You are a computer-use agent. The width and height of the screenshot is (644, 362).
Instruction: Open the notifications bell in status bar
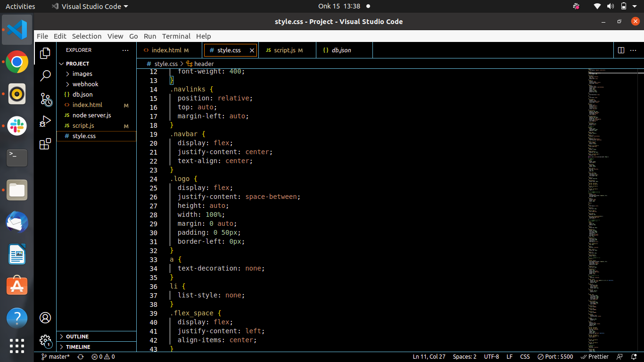tap(634, 357)
